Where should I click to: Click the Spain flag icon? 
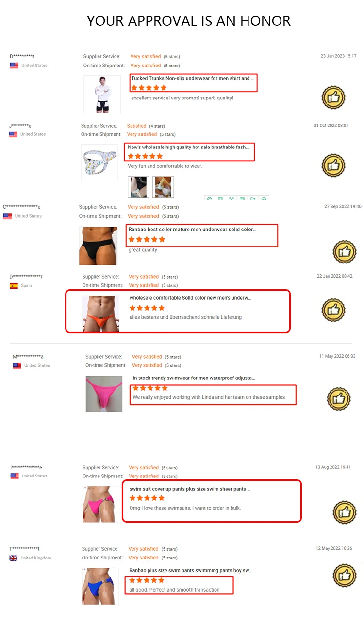14,286
